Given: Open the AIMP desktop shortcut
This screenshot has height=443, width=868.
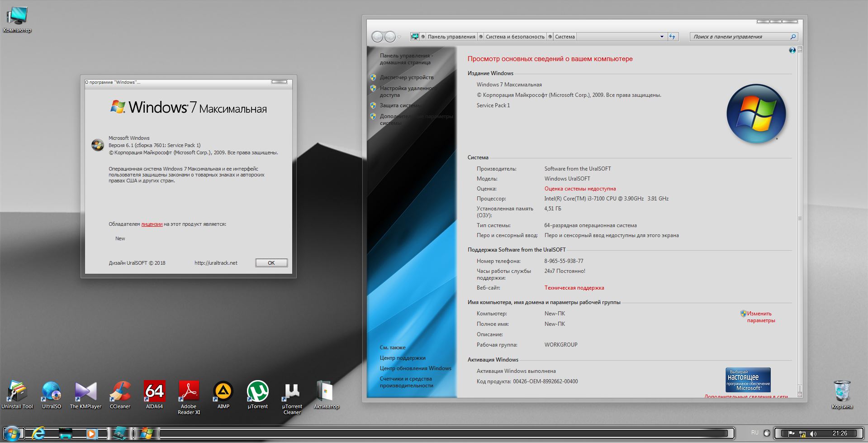Looking at the screenshot, I should click(x=223, y=395).
